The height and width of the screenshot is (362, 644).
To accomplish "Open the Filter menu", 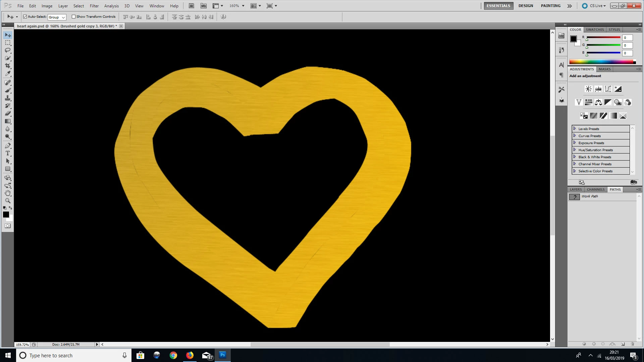I will [94, 6].
